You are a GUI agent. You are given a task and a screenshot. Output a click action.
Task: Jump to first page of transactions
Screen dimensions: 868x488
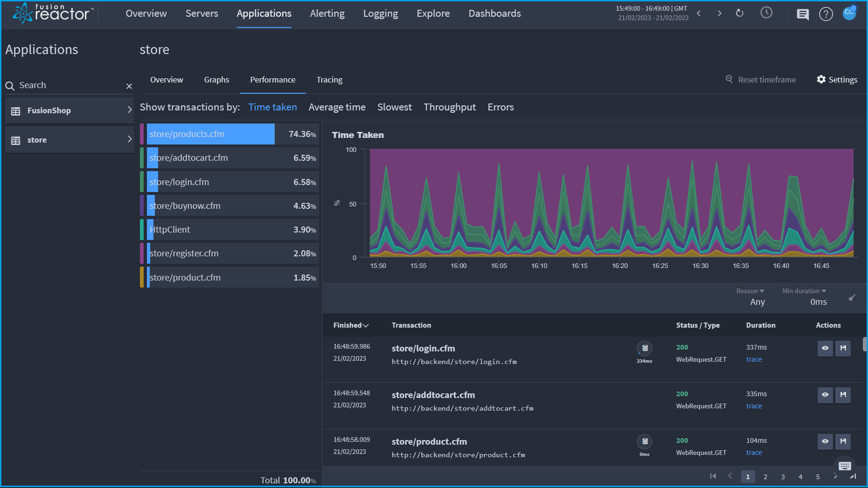[713, 476]
